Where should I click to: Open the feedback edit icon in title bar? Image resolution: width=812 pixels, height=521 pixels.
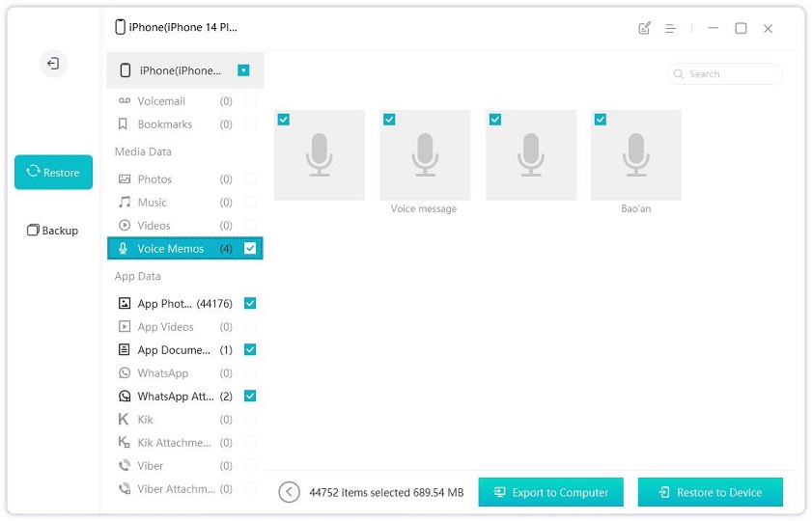[x=645, y=29]
